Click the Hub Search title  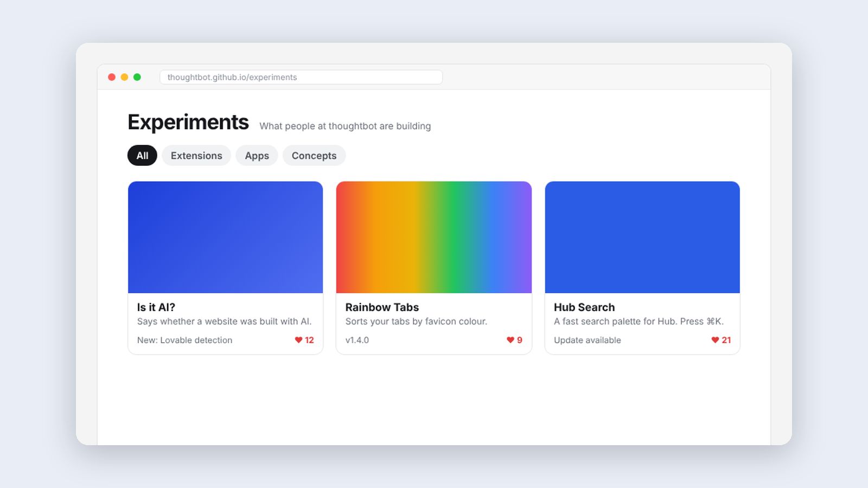(x=584, y=307)
